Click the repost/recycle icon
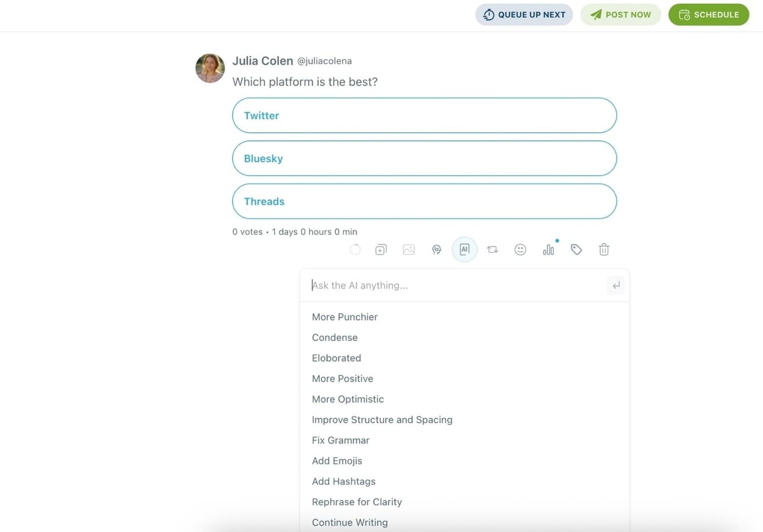 pyautogui.click(x=492, y=249)
